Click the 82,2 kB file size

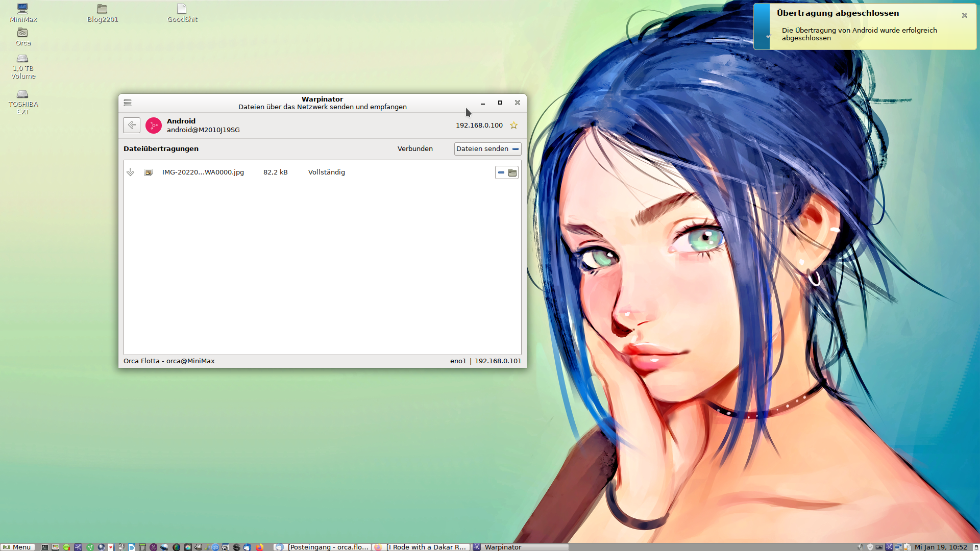tap(276, 172)
